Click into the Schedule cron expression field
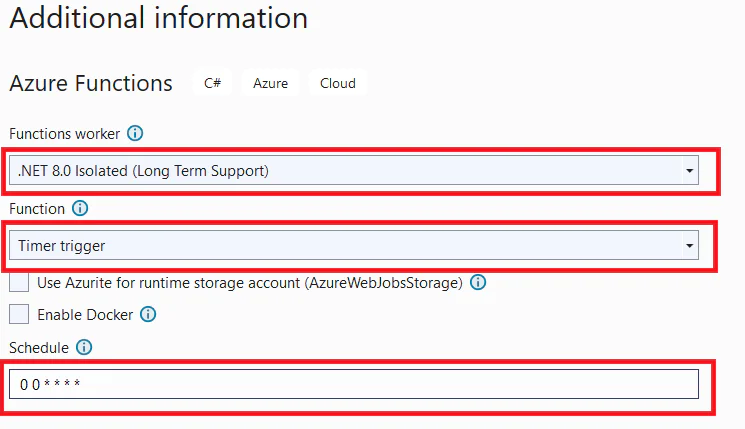Viewport: 745px width, 429px height. [x=354, y=384]
